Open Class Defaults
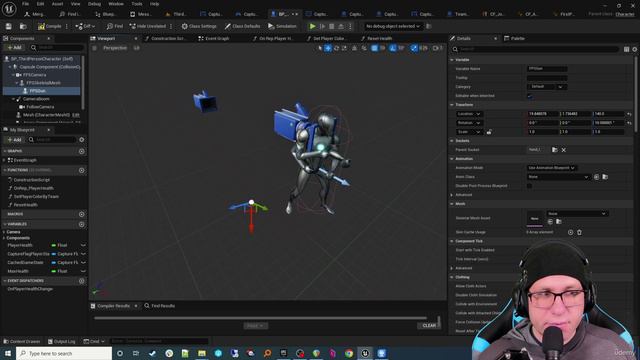This screenshot has width=640, height=360. click(242, 26)
